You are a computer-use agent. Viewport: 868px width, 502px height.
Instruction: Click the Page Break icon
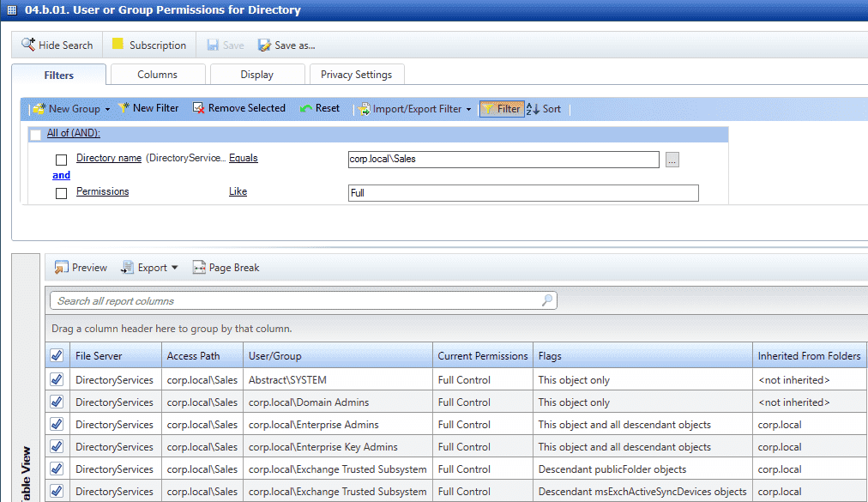click(x=199, y=268)
